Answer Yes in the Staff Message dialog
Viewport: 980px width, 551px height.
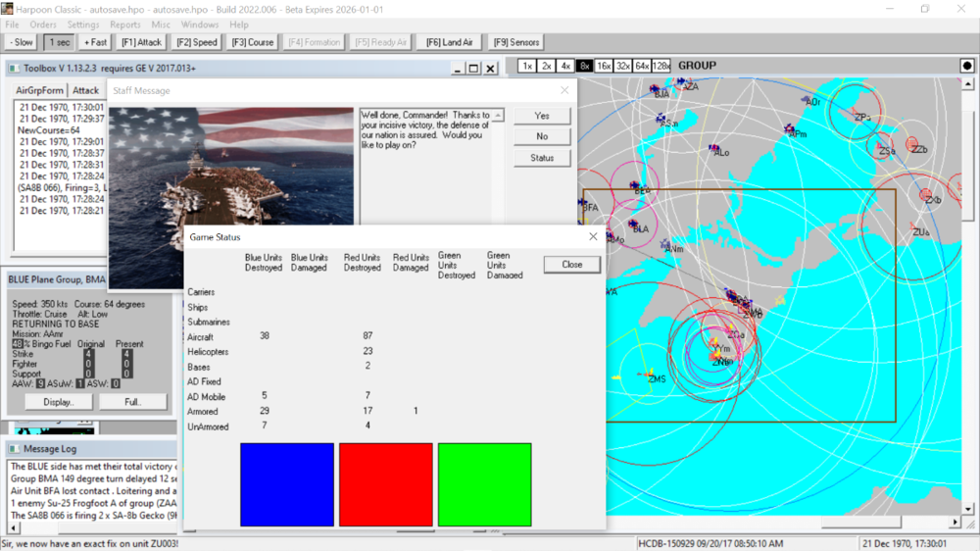(542, 116)
